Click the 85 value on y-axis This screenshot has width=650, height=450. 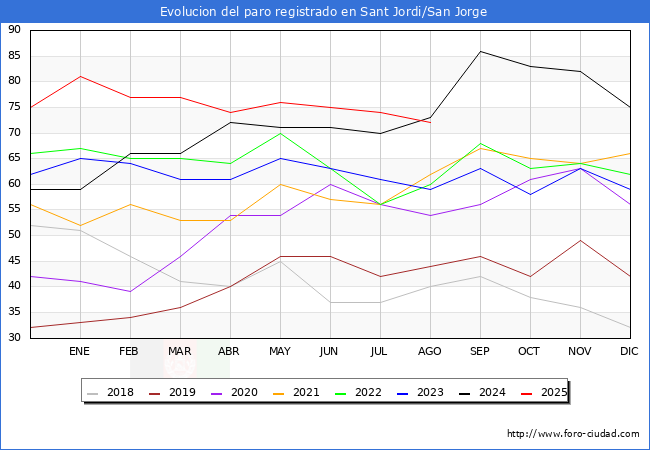tap(14, 56)
